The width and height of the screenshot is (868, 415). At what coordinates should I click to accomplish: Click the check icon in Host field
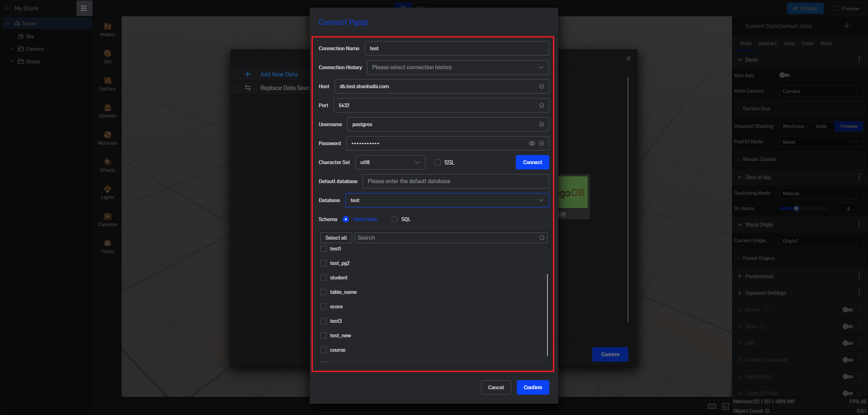(x=542, y=86)
